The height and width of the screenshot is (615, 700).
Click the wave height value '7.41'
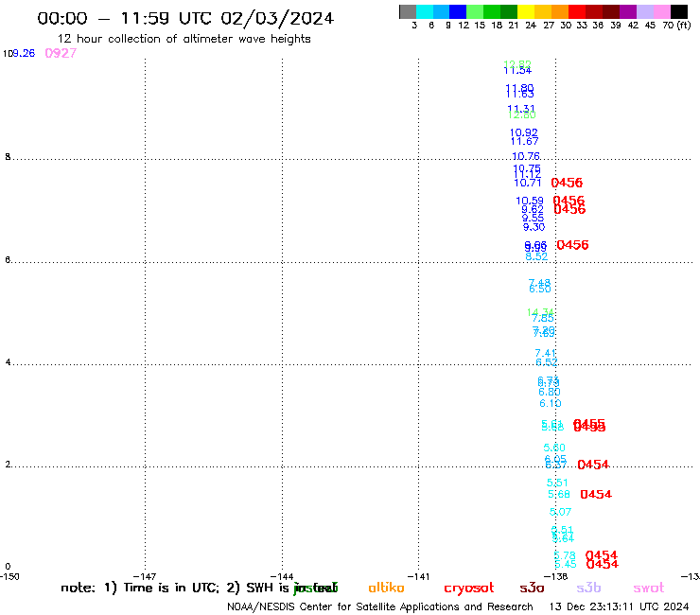coord(546,353)
